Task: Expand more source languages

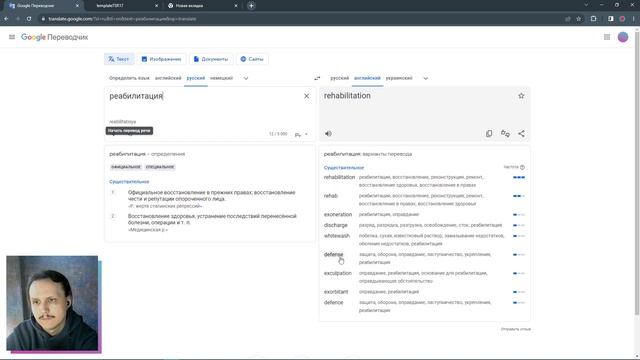Action: (x=246, y=78)
